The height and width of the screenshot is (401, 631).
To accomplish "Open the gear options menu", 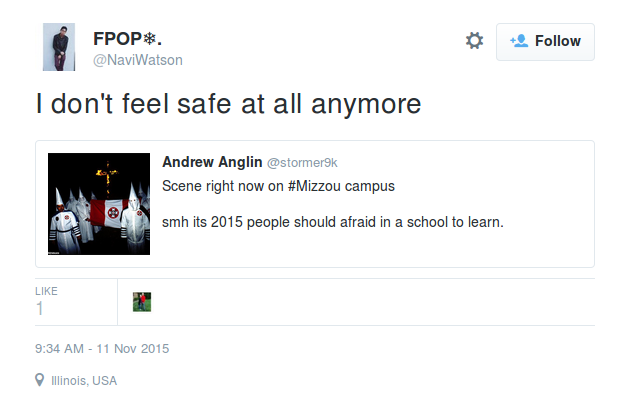I will point(474,41).
